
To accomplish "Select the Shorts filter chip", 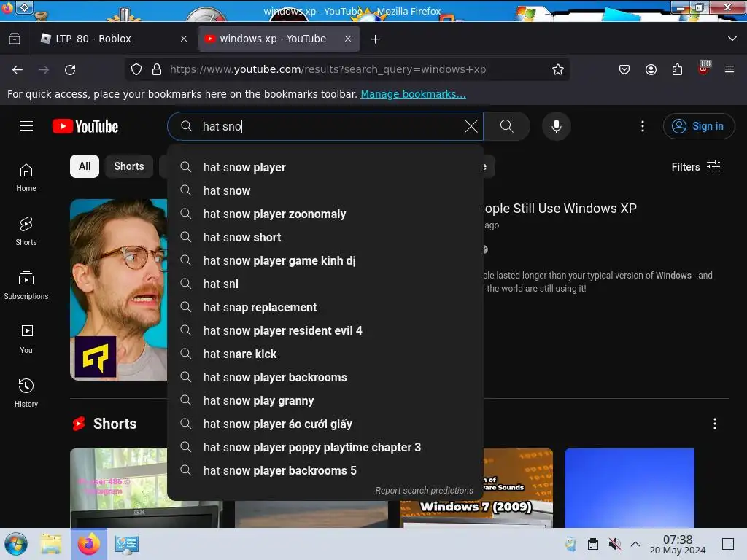I will (x=129, y=166).
